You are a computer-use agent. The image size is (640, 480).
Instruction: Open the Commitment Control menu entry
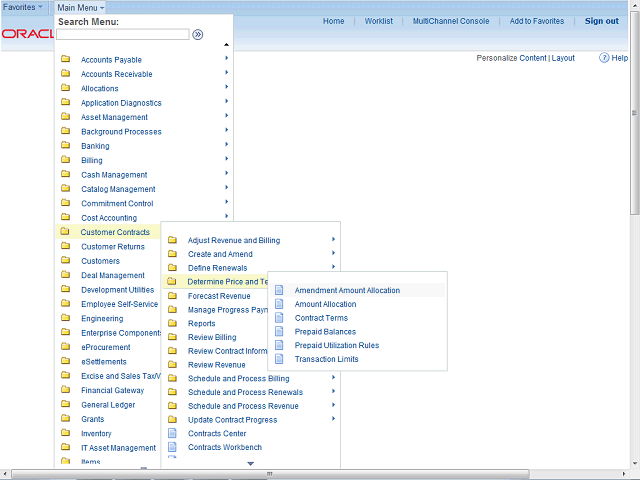117,204
